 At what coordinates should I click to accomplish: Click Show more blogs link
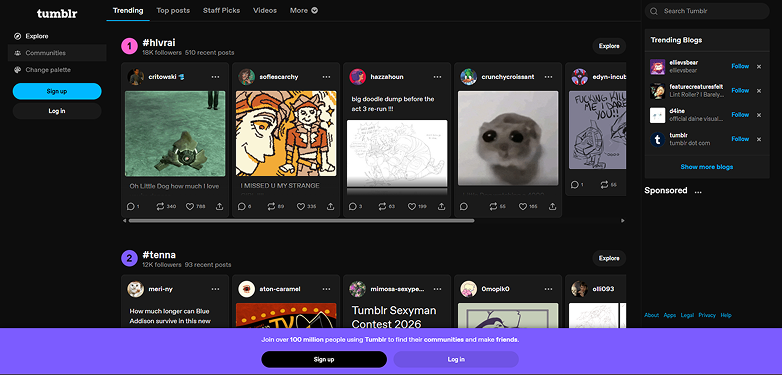707,167
